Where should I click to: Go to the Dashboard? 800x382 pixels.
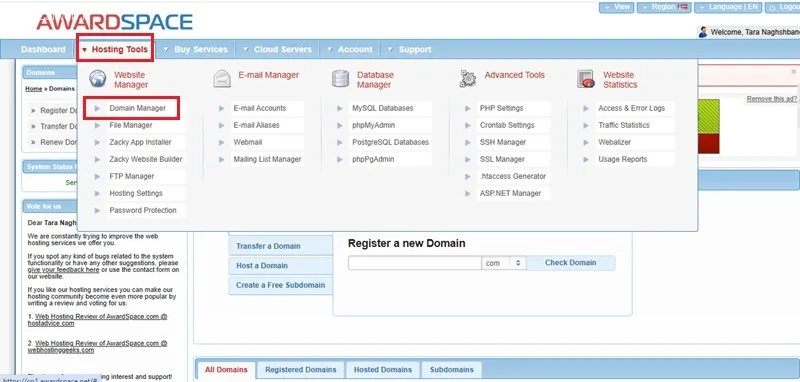click(43, 49)
